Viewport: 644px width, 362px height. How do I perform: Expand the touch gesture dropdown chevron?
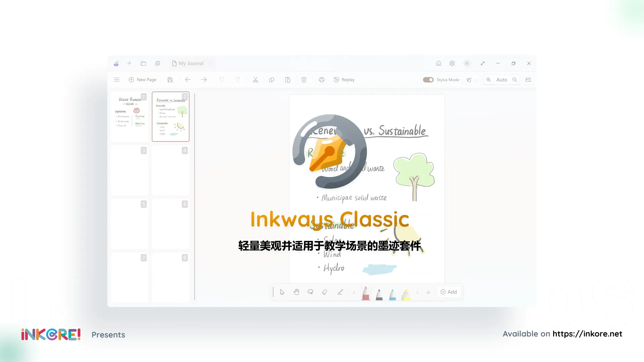click(476, 80)
